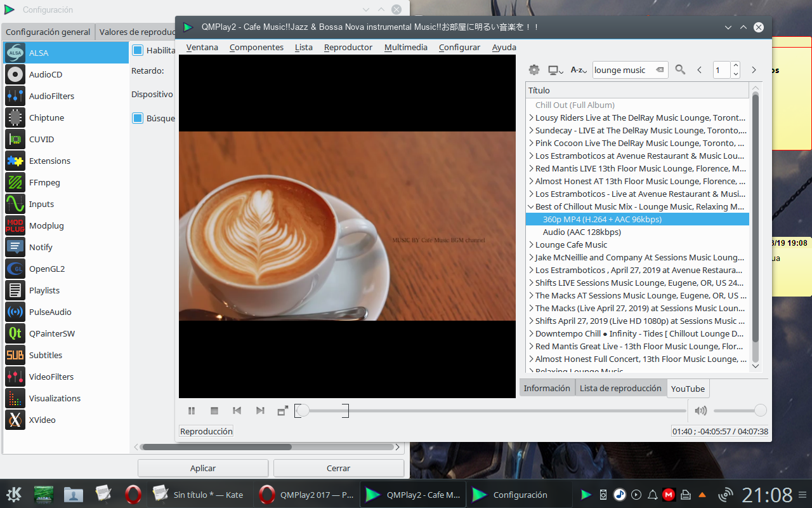Viewport: 812px width, 508px height.
Task: Expand Jake McNeillie and Company result
Action: pyautogui.click(x=531, y=257)
